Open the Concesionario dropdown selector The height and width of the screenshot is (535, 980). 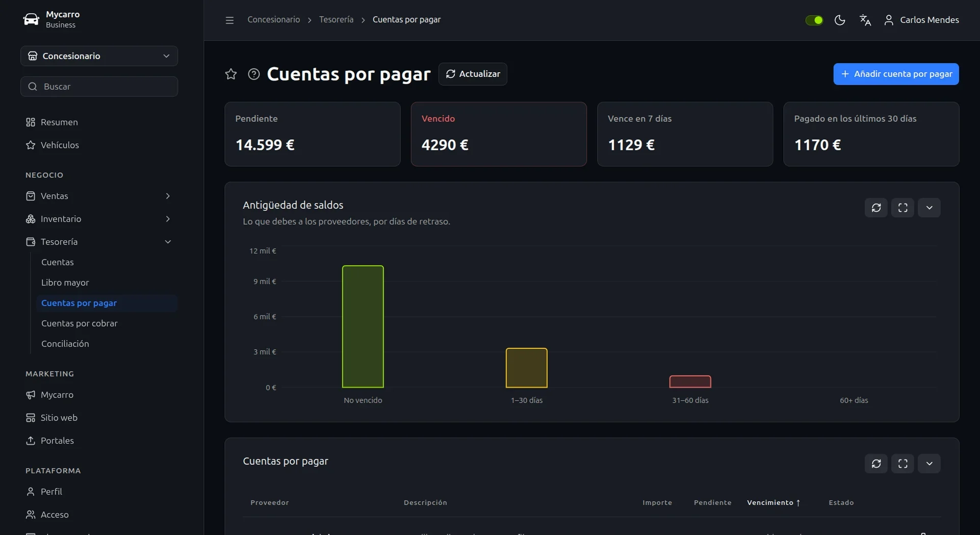99,56
